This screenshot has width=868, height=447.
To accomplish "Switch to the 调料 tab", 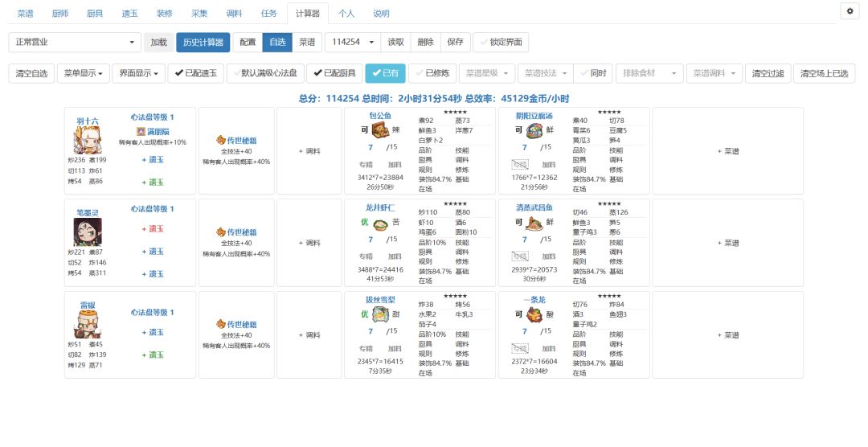I will (234, 14).
